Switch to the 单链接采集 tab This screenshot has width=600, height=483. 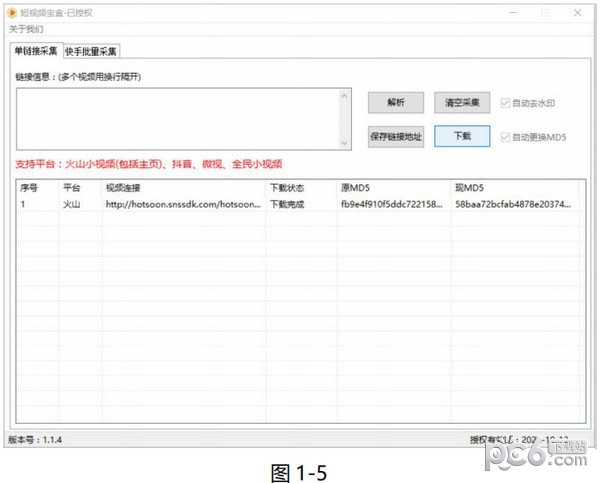coord(36,51)
